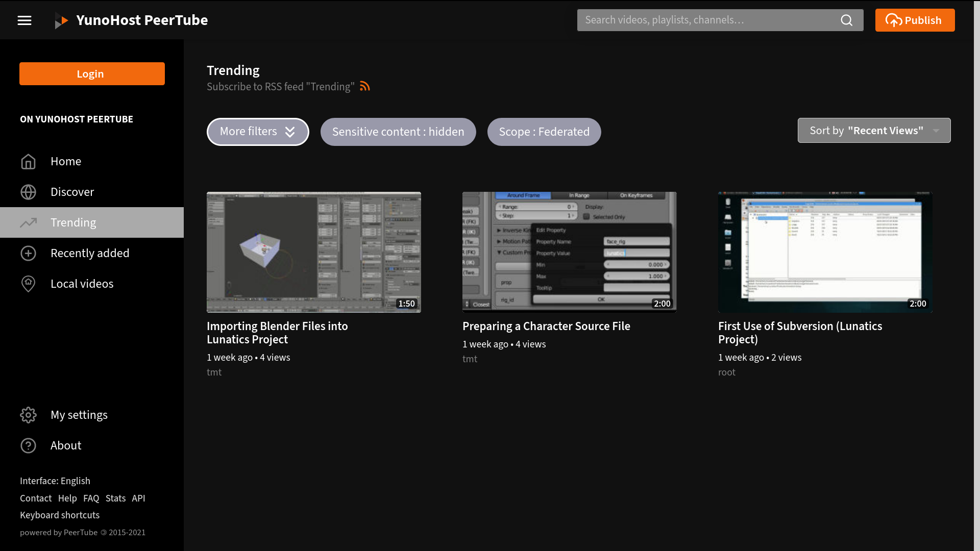Go to Local videos menu item
The height and width of the screenshot is (551, 980).
[x=82, y=284]
